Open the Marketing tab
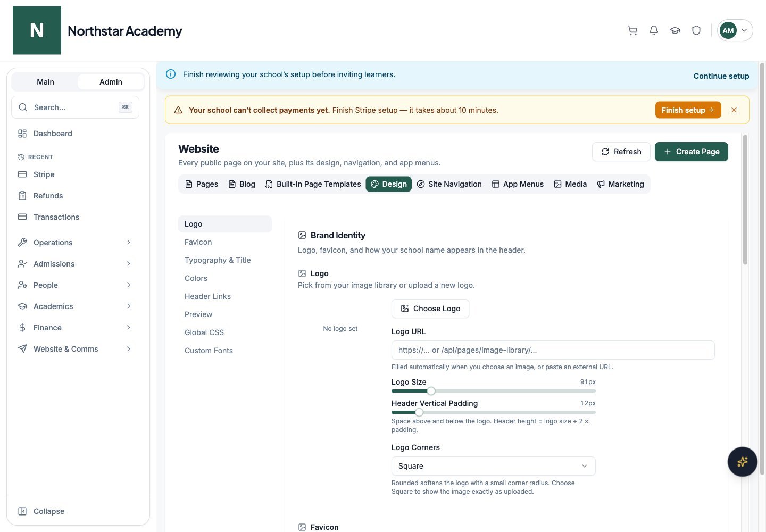 (620, 184)
